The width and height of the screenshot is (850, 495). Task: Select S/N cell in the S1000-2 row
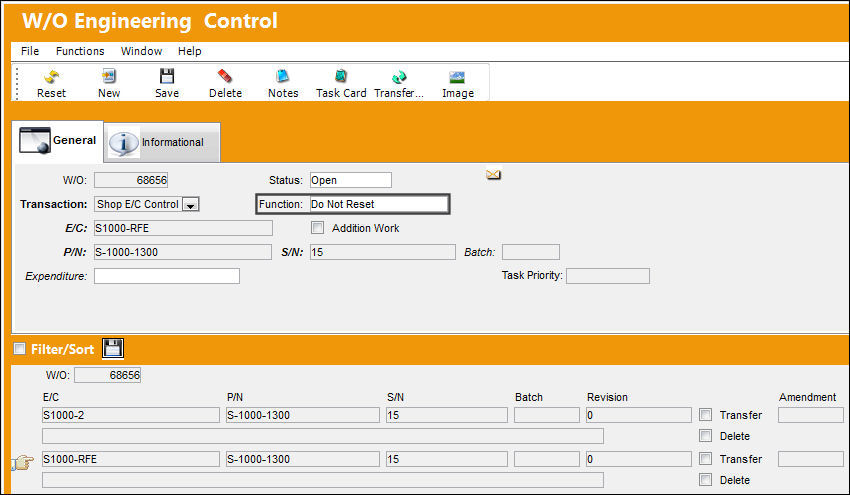(x=447, y=415)
